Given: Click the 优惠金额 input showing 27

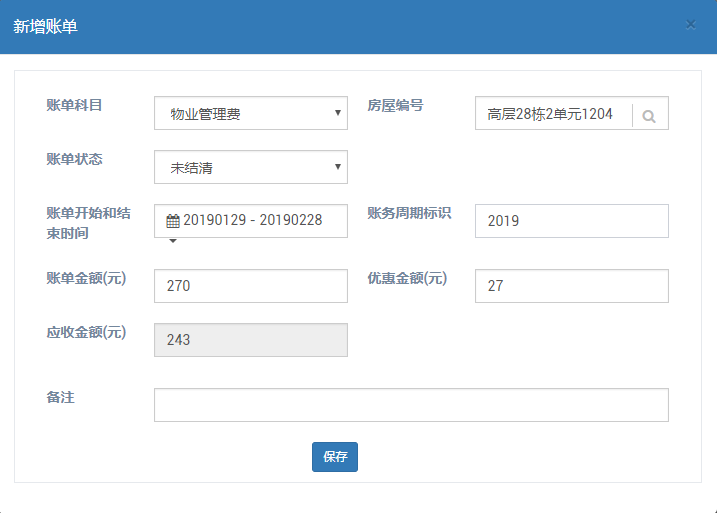Looking at the screenshot, I should point(572,286).
